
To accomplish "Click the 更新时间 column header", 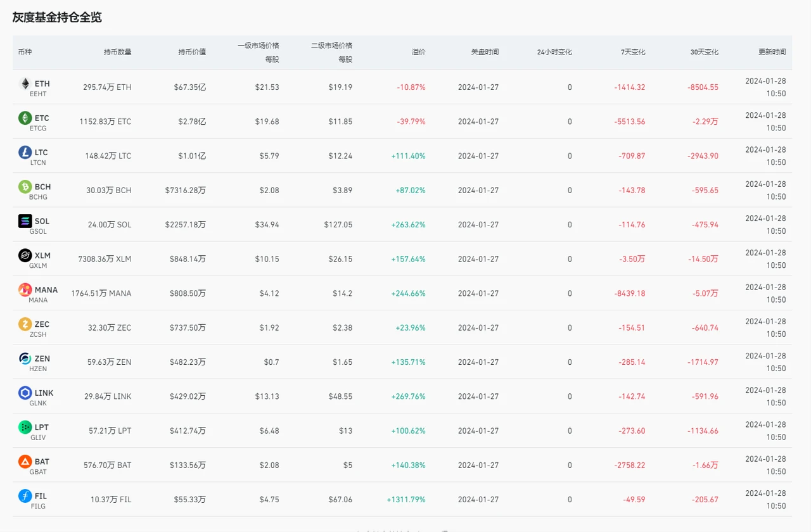I will click(x=772, y=52).
